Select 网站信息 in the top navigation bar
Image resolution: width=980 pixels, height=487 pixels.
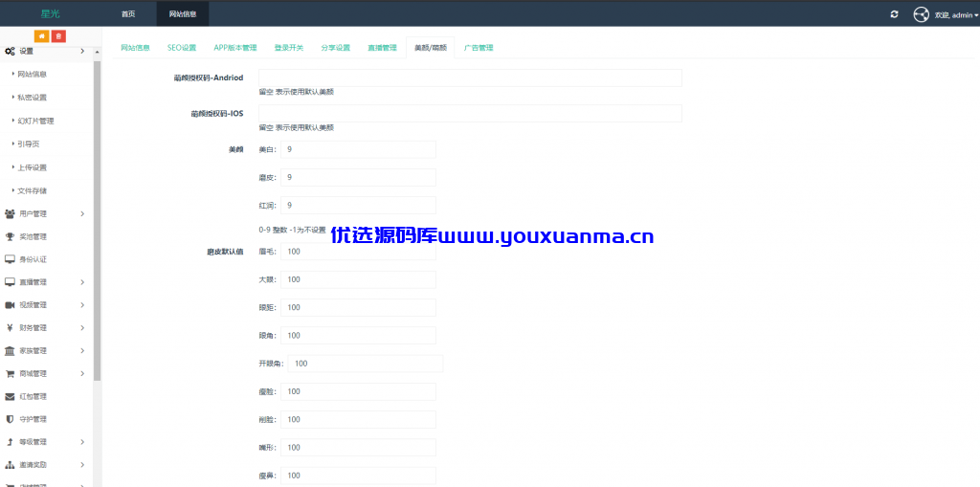183,13
